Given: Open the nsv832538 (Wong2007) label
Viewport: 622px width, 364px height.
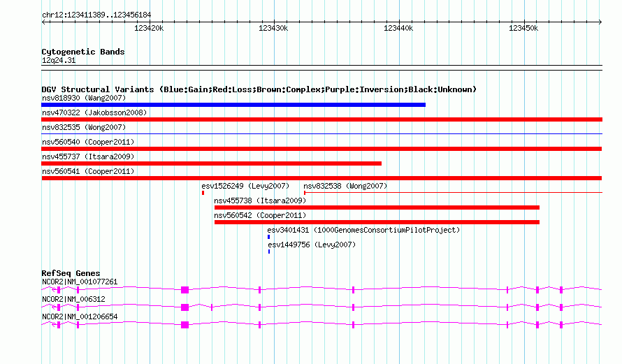Looking at the screenshot, I should 345,186.
